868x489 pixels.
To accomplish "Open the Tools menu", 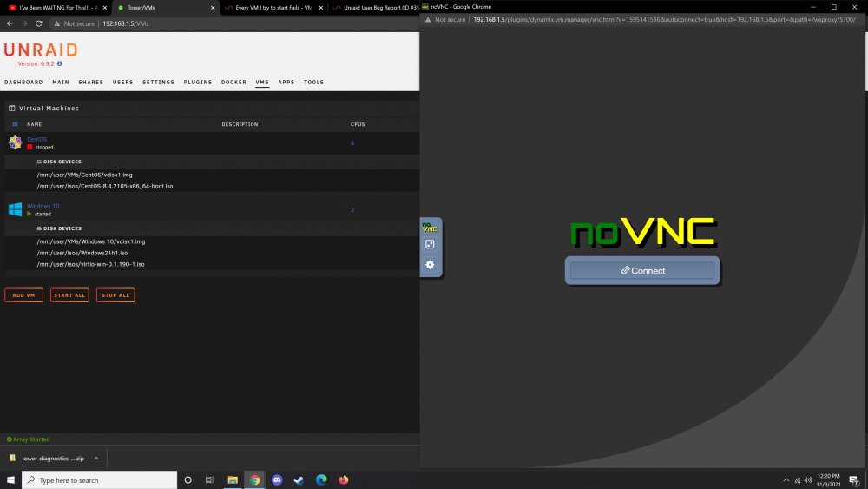I will click(314, 82).
